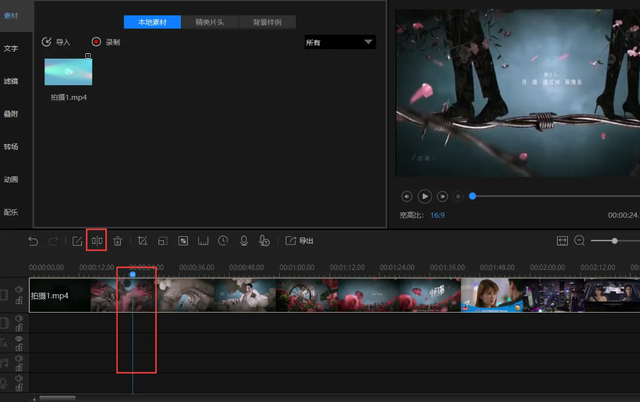Switch to 背景样例 tab

click(267, 22)
